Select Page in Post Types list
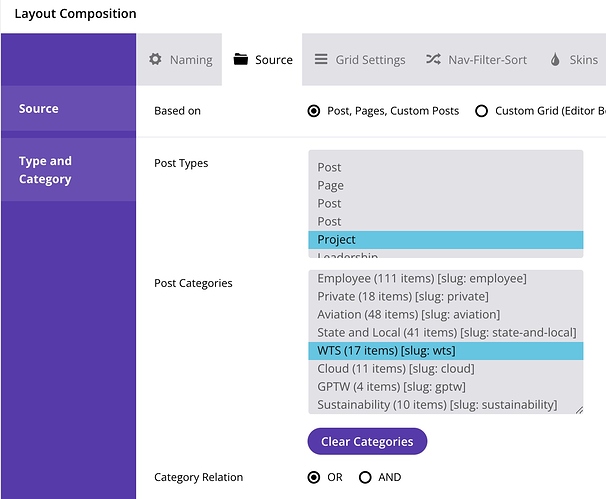 click(x=445, y=185)
